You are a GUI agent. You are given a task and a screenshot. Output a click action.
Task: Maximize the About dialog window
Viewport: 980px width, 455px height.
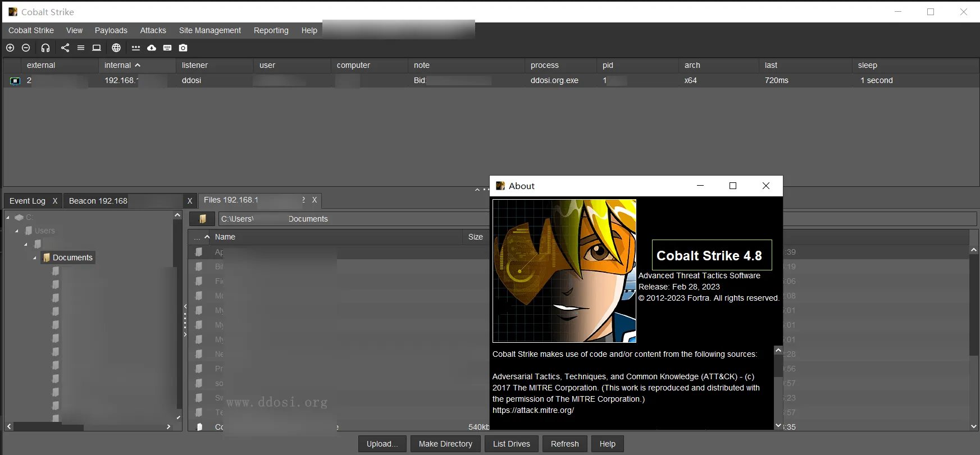pyautogui.click(x=733, y=186)
